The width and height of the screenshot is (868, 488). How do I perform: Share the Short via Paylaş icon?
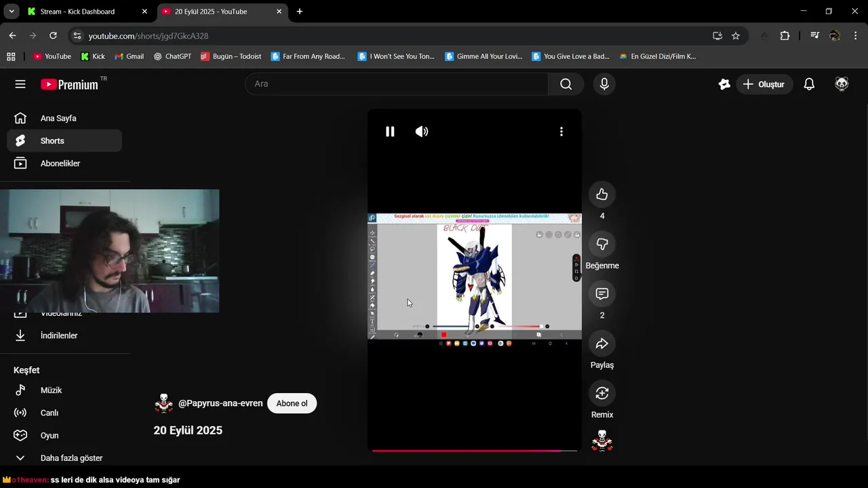pos(602,344)
